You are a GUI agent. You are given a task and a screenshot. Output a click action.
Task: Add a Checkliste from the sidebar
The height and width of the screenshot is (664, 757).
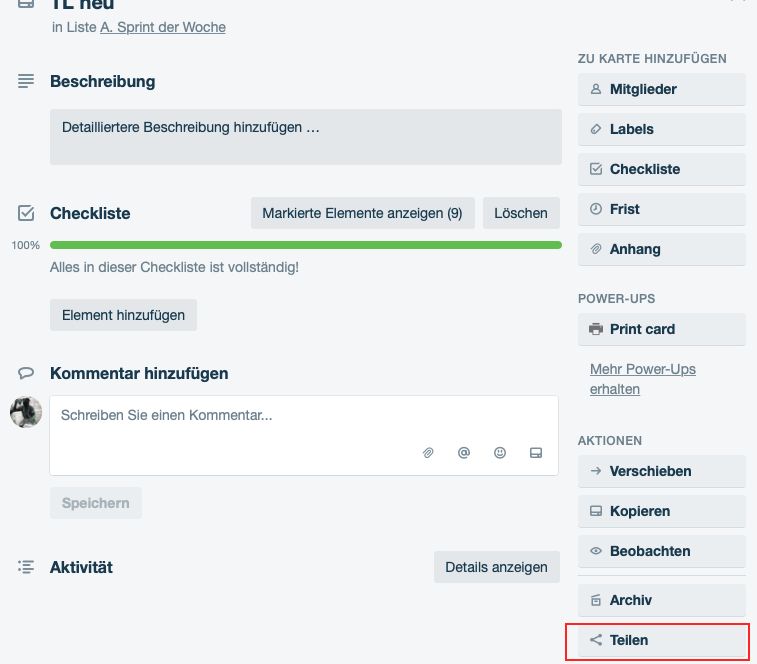click(661, 170)
